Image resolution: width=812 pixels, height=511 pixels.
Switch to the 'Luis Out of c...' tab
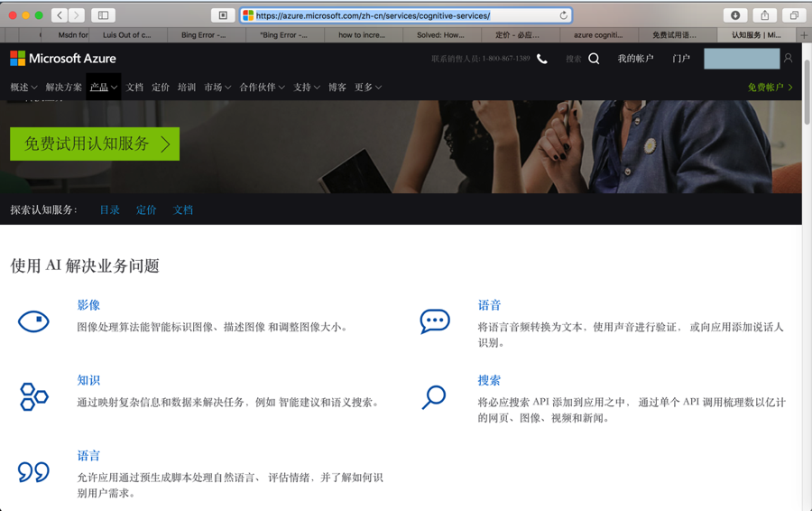[127, 35]
